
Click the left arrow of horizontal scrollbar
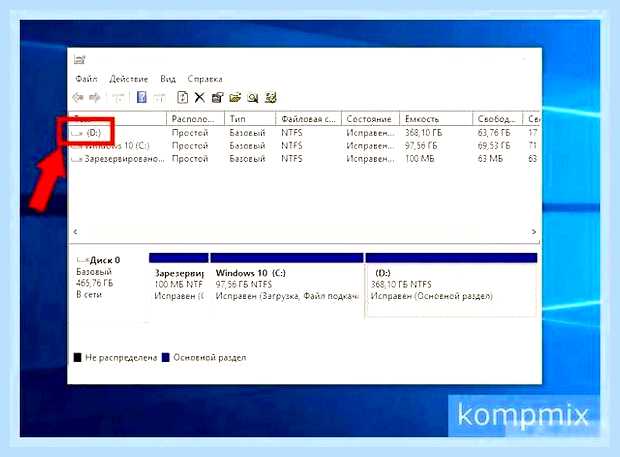tap(75, 232)
